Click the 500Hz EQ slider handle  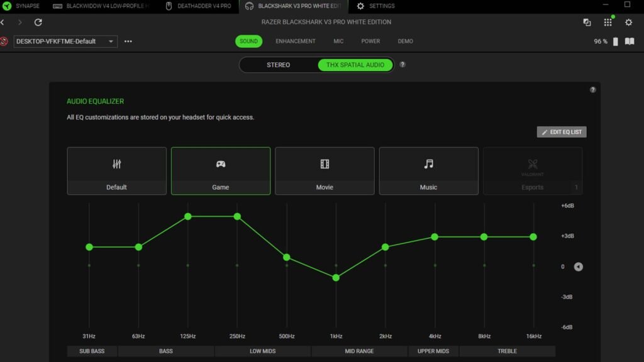[287, 257]
